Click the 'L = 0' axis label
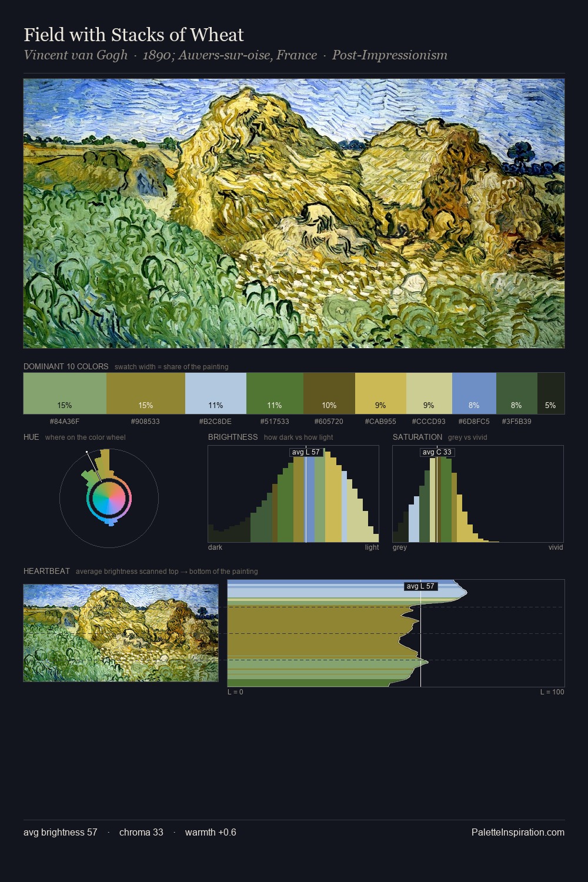The width and height of the screenshot is (588, 882). tap(235, 692)
